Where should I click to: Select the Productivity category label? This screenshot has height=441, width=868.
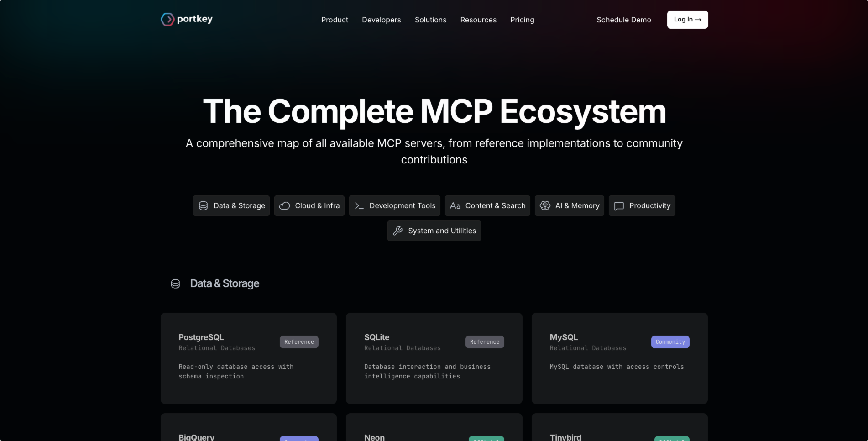point(650,206)
